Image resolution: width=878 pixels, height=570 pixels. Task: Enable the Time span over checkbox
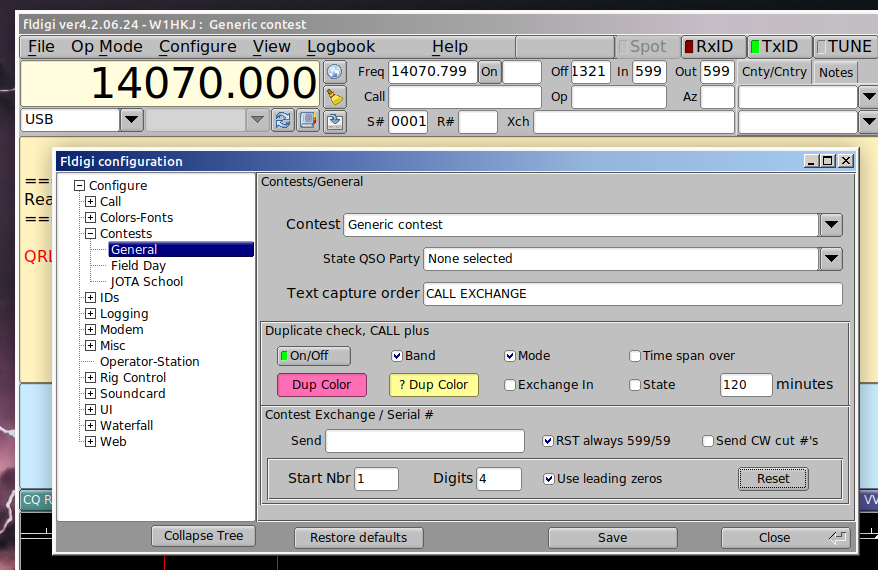tap(635, 356)
